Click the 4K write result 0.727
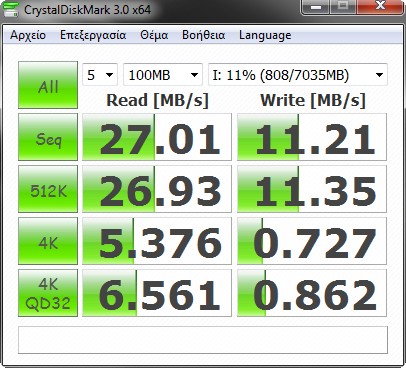The image size is (406, 368). (x=312, y=241)
